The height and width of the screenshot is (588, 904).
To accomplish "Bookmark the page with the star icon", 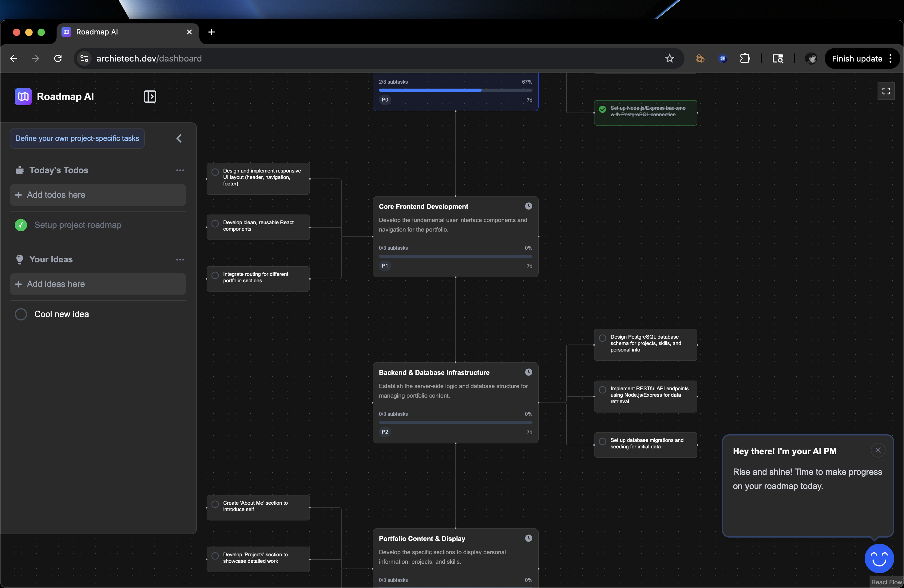I will (669, 58).
